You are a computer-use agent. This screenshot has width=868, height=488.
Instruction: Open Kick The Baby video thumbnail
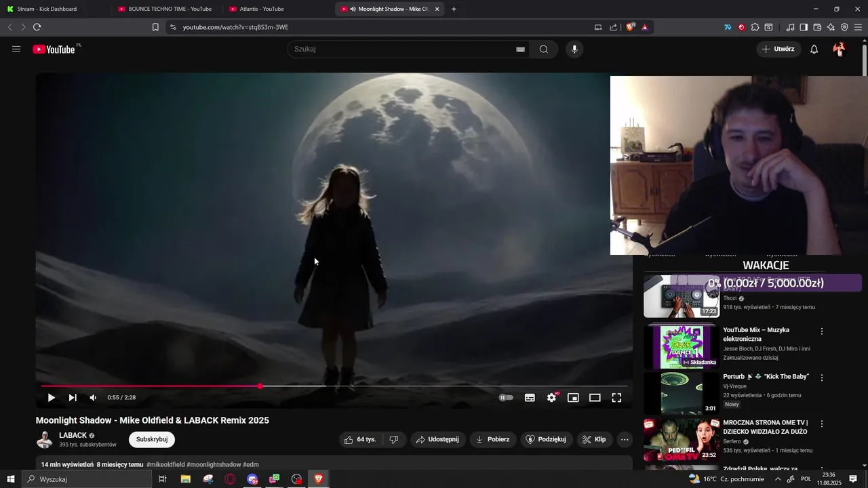tap(681, 393)
